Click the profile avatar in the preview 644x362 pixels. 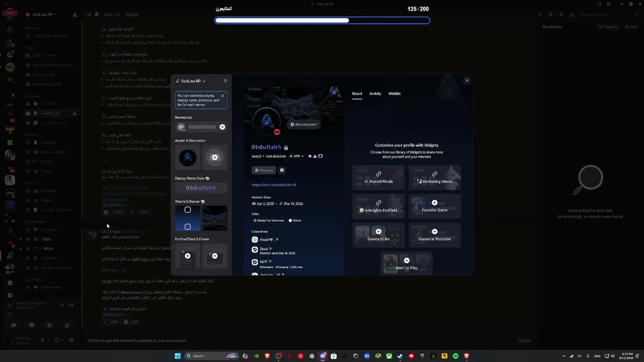[266, 122]
